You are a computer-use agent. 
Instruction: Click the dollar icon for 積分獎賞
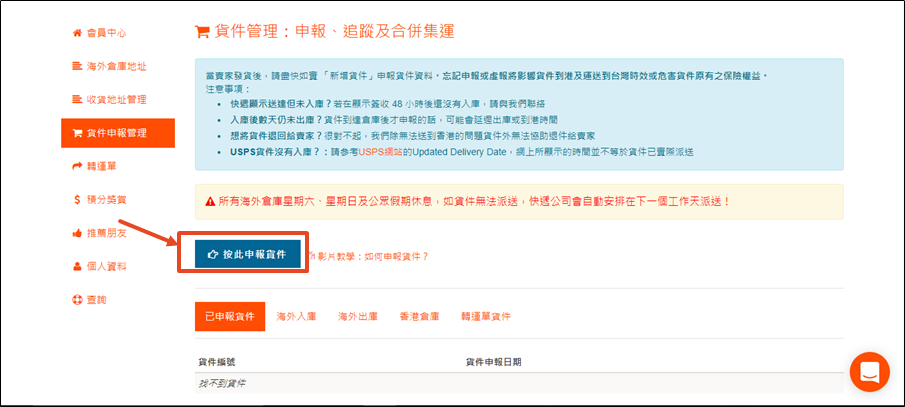click(77, 199)
